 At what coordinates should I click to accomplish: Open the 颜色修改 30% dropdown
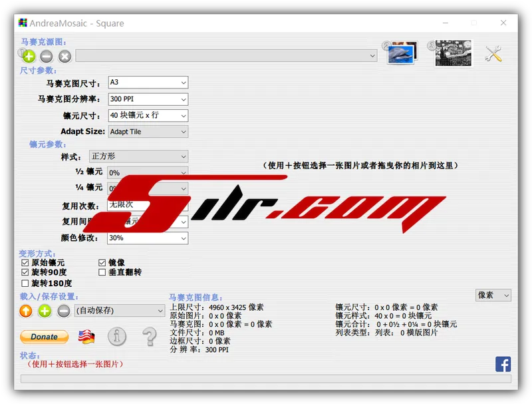(x=148, y=238)
